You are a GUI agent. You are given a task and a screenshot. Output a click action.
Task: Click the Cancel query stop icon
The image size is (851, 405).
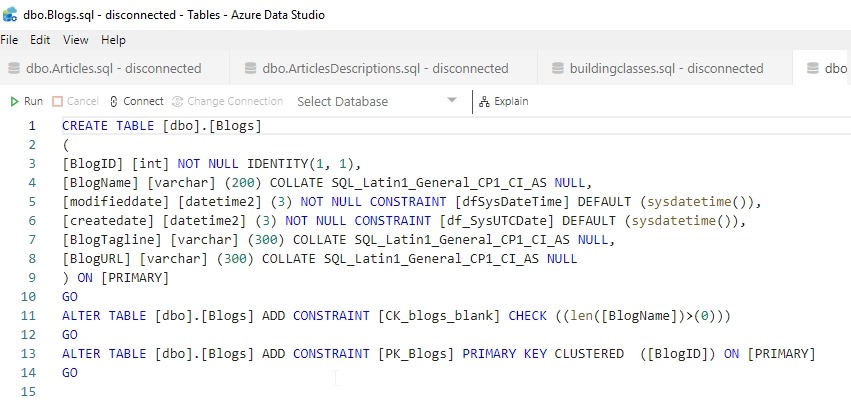coord(57,101)
